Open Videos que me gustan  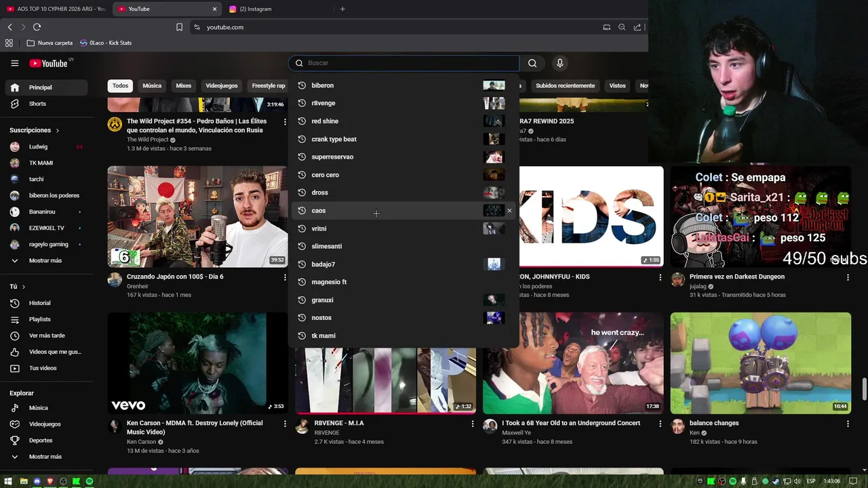[46, 352]
